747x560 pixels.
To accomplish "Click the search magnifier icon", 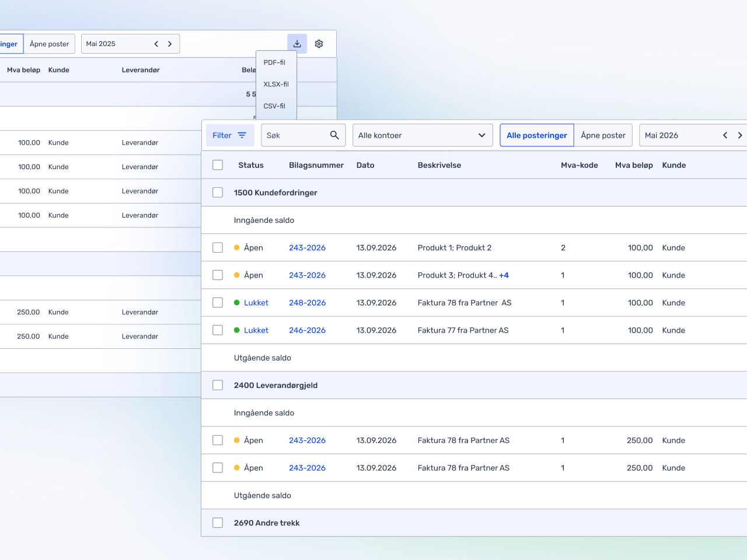I will click(x=334, y=135).
